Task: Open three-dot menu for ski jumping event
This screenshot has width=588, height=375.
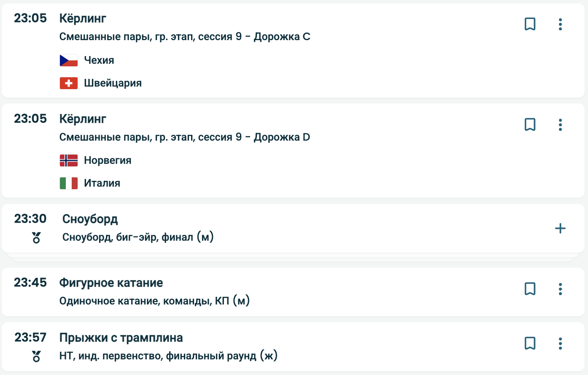Action: pyautogui.click(x=560, y=343)
